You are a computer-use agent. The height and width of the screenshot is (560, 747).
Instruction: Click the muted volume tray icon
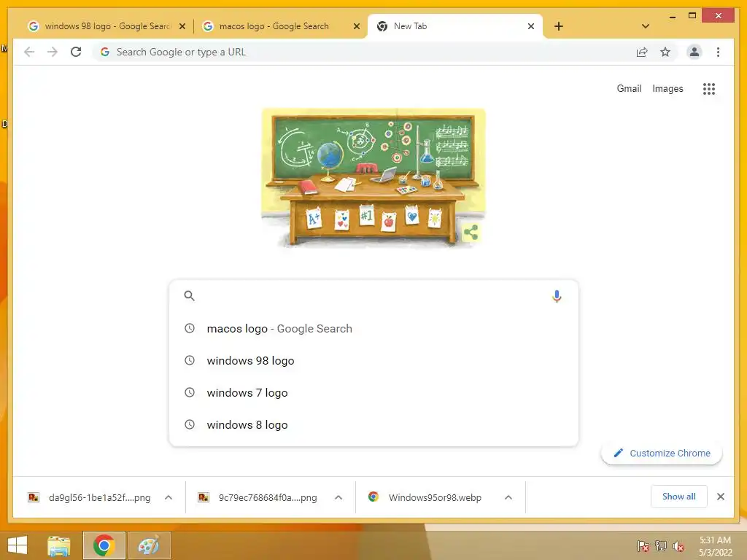tap(678, 546)
